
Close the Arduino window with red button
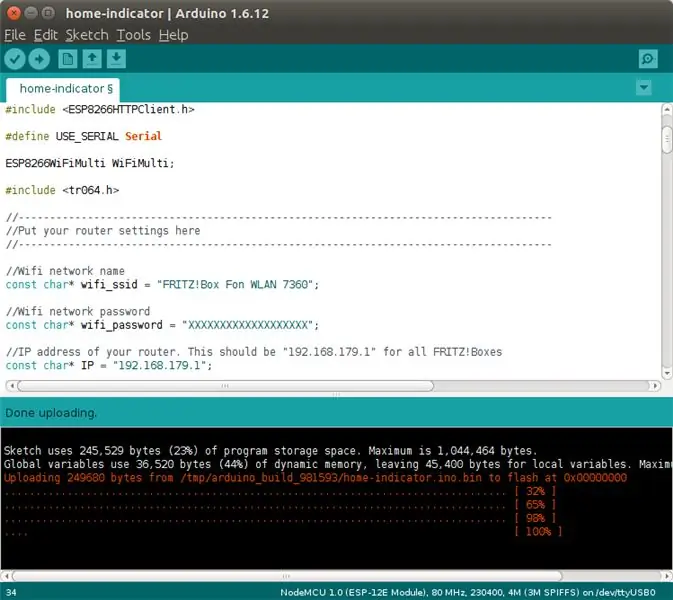14,13
